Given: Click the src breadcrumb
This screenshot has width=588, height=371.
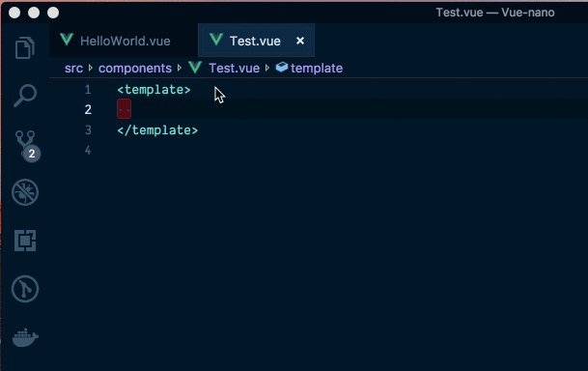Looking at the screenshot, I should 73,69.
